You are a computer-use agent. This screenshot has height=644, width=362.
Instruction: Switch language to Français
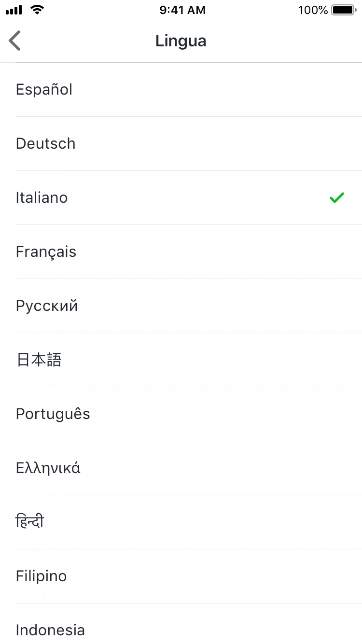[46, 252]
